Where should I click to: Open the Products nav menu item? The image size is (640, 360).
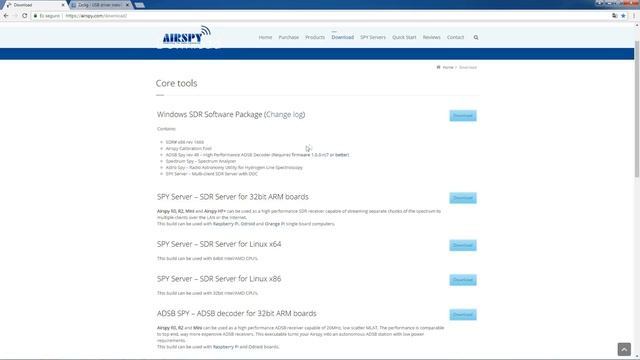coord(315,37)
